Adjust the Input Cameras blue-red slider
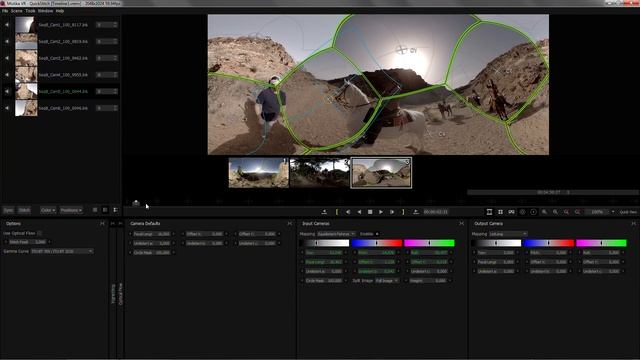The height and width of the screenshot is (360, 640). [x=377, y=243]
